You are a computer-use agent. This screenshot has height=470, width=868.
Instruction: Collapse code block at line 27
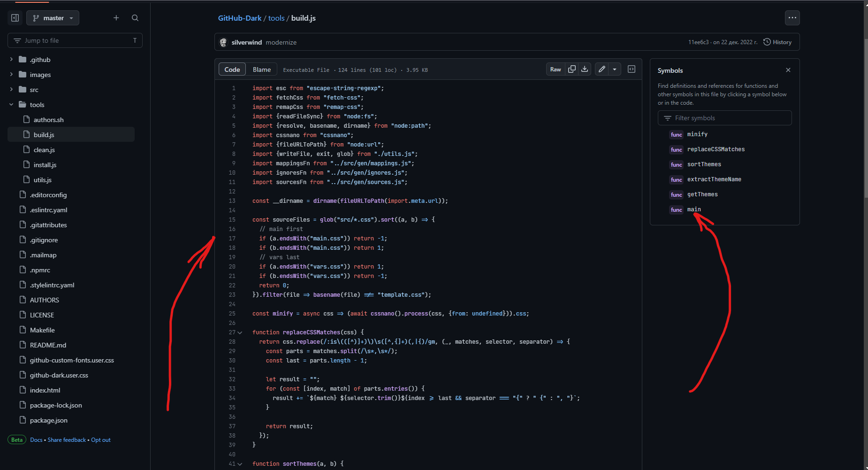[240, 332]
